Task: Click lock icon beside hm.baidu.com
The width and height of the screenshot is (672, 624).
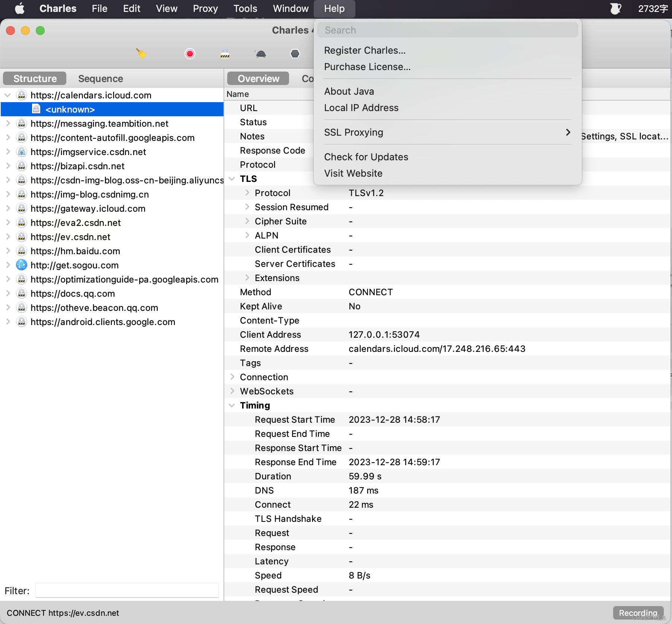Action: tap(22, 251)
